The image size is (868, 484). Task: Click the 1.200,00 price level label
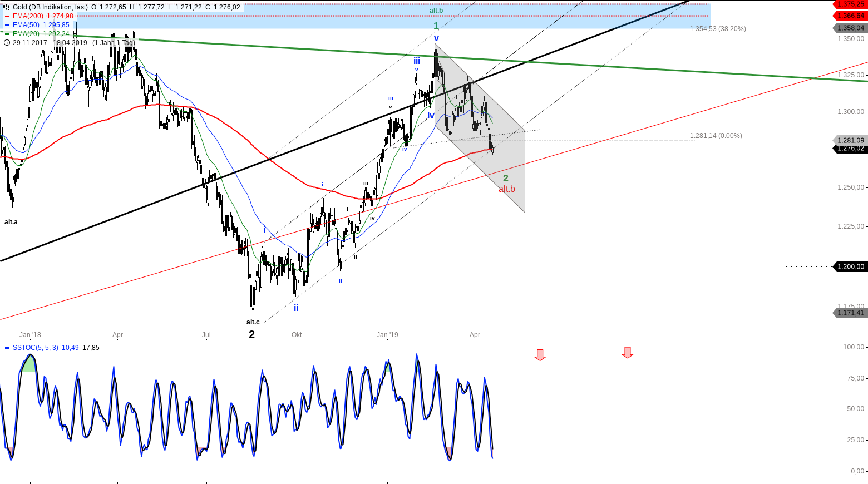click(851, 267)
